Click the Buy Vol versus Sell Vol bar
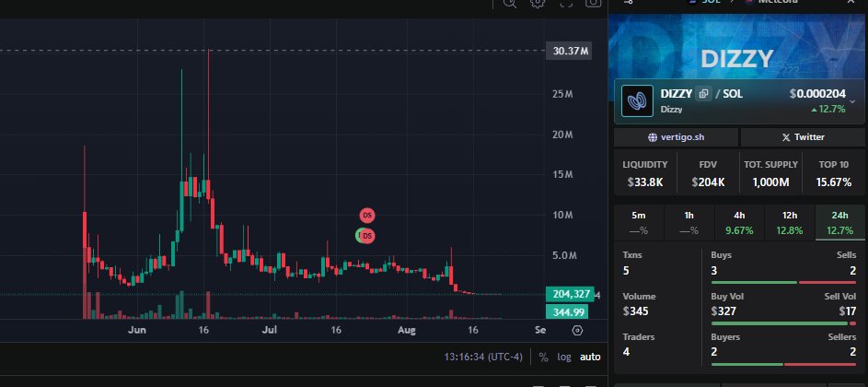 coord(783,323)
